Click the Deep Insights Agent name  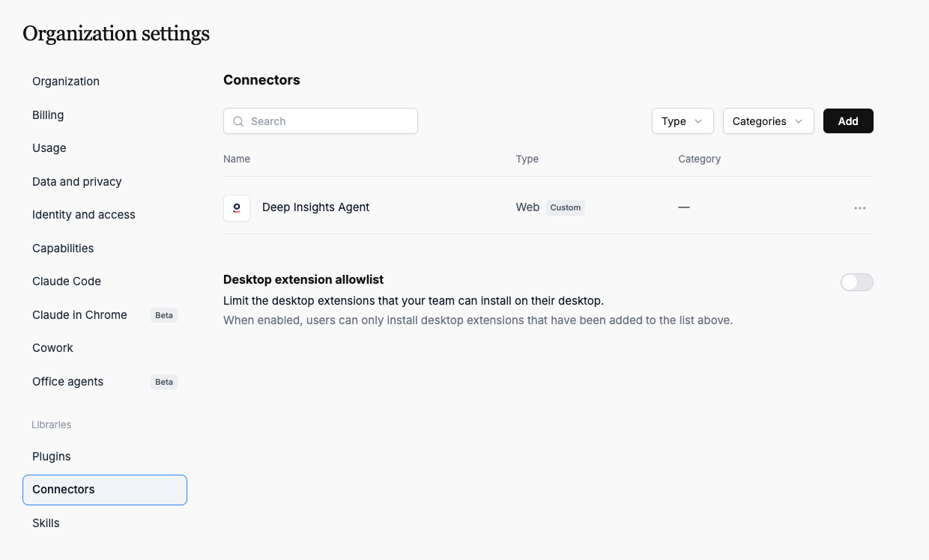[x=316, y=207]
